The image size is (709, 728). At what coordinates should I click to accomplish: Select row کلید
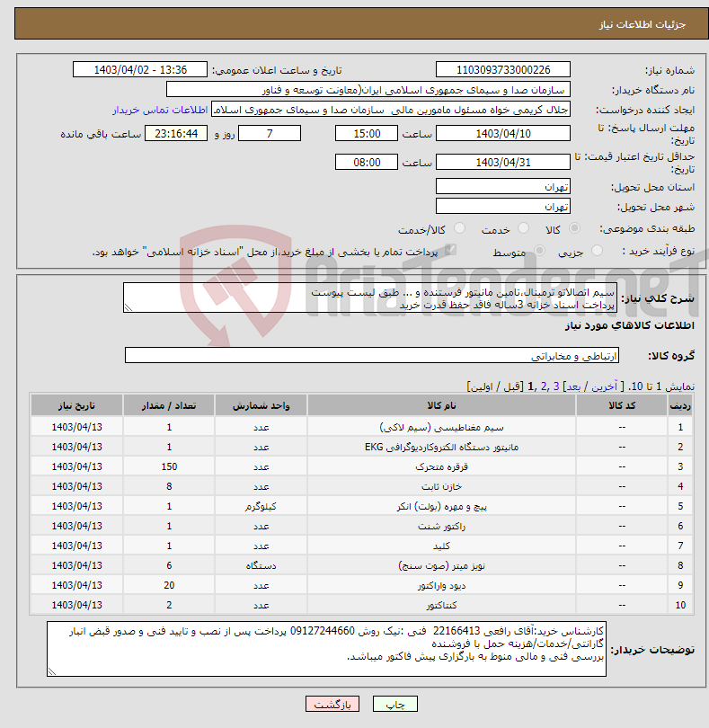[x=362, y=546]
